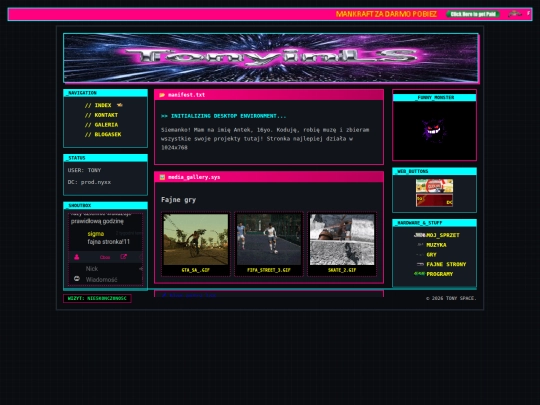The height and width of the screenshot is (405, 540).
Task: Click the small icon before MUZYKA
Action: tap(420, 245)
